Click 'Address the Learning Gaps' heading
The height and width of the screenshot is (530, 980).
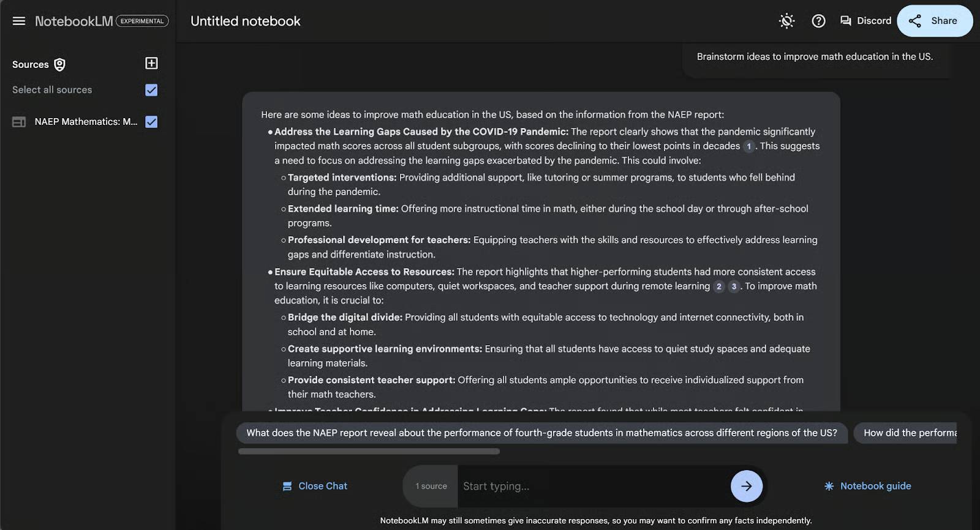coord(421,132)
